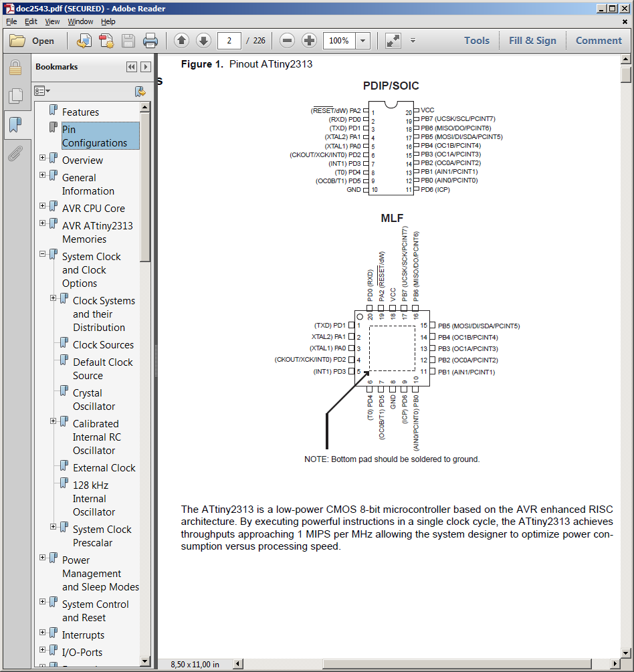Screen dimensions: 634x672
Task: Select Bookmarks panel icon in sidebar
Action: click(x=15, y=125)
